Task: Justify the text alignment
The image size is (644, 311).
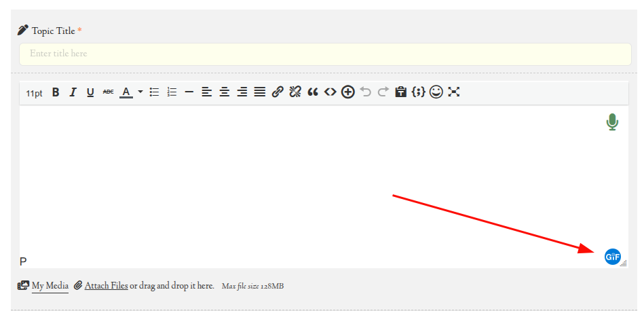Action: coord(259,92)
